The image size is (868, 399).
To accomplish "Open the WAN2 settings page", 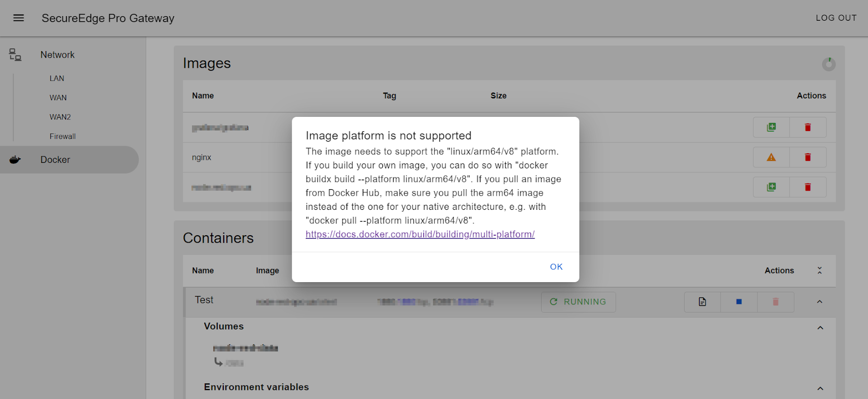I will click(x=60, y=117).
